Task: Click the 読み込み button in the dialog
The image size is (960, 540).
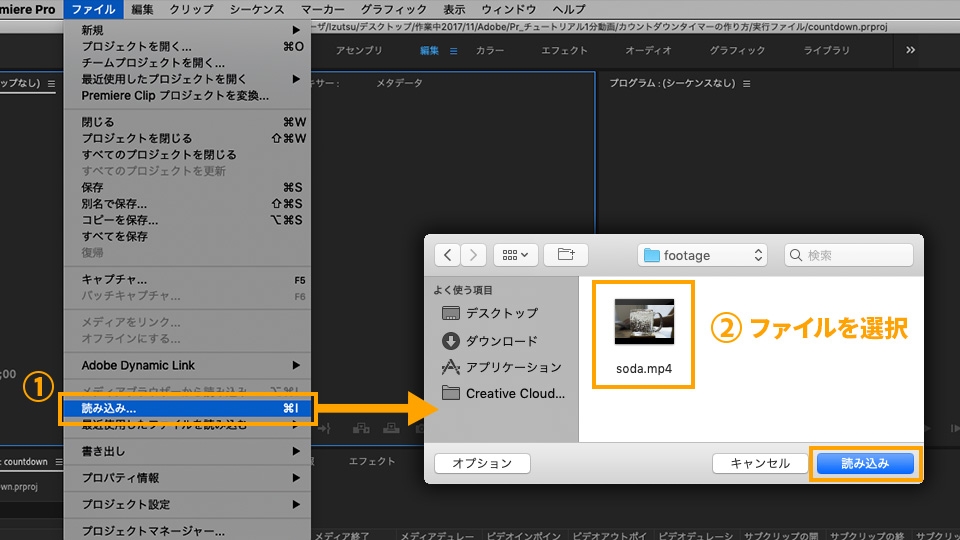Action: click(x=865, y=463)
